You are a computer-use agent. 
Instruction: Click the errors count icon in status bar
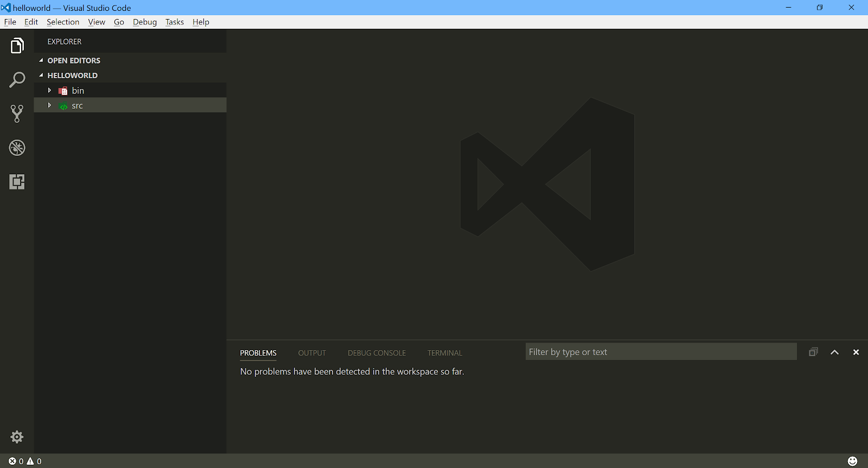12,461
